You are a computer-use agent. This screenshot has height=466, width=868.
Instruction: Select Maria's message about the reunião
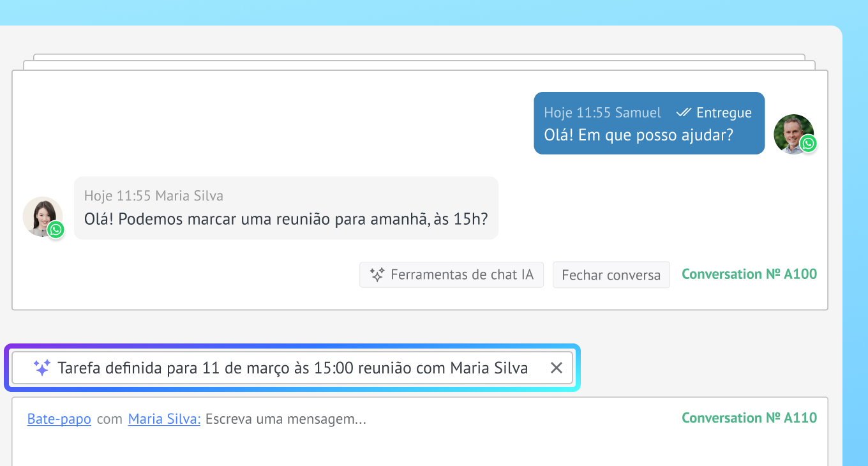(x=286, y=219)
